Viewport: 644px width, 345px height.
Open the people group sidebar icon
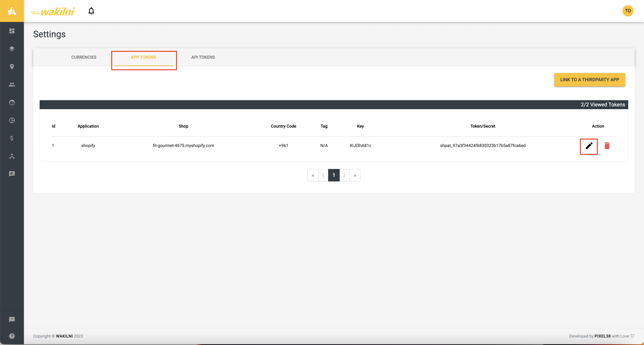tap(12, 85)
